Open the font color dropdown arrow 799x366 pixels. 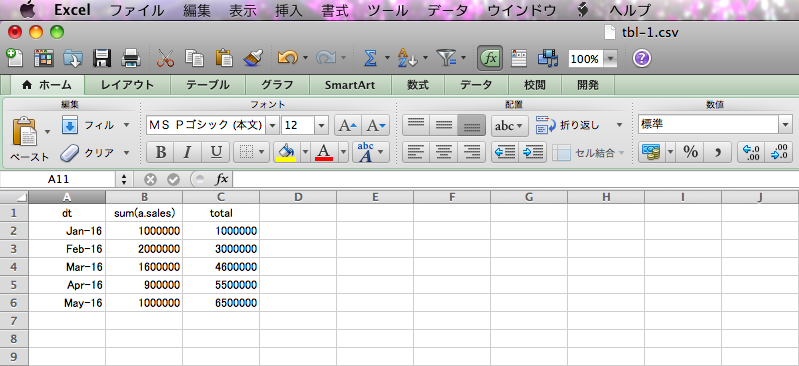(343, 152)
